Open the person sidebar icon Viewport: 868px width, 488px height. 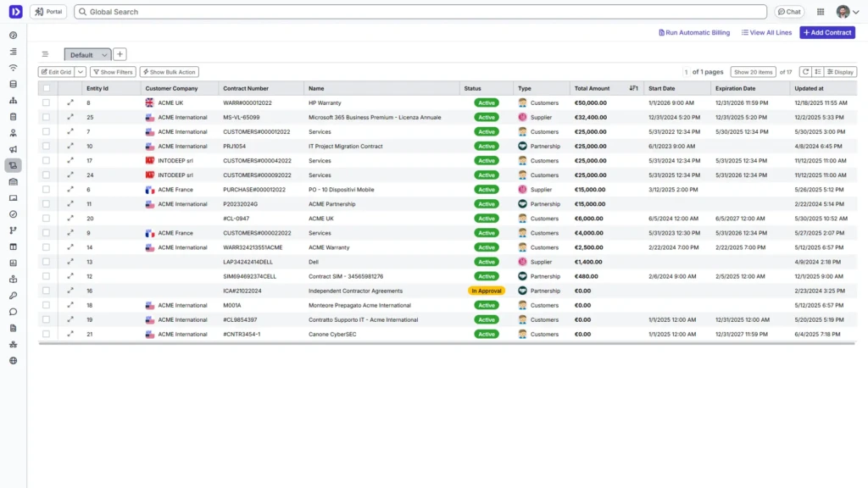pos(14,133)
